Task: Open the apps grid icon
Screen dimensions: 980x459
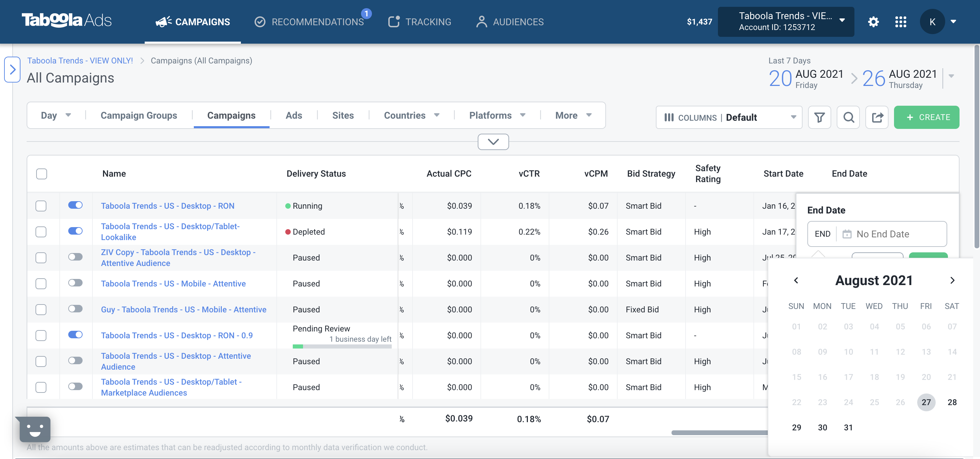Action: [x=900, y=22]
